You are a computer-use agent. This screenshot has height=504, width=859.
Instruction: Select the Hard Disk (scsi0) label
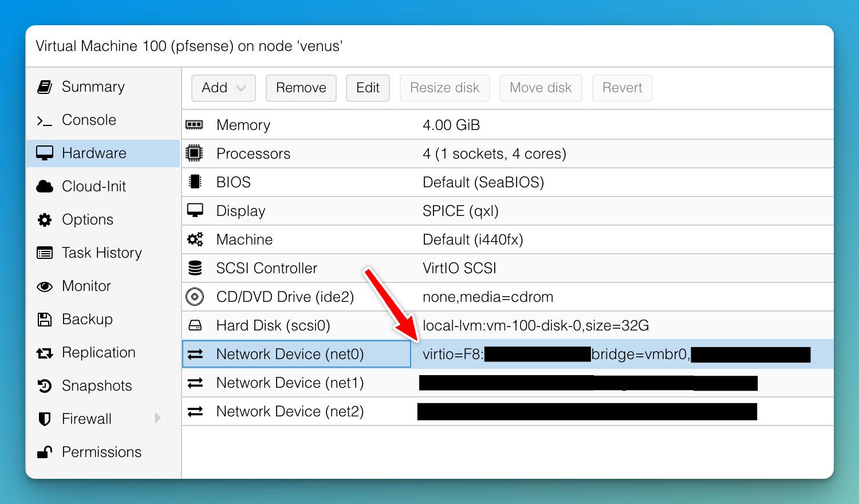[x=274, y=326]
